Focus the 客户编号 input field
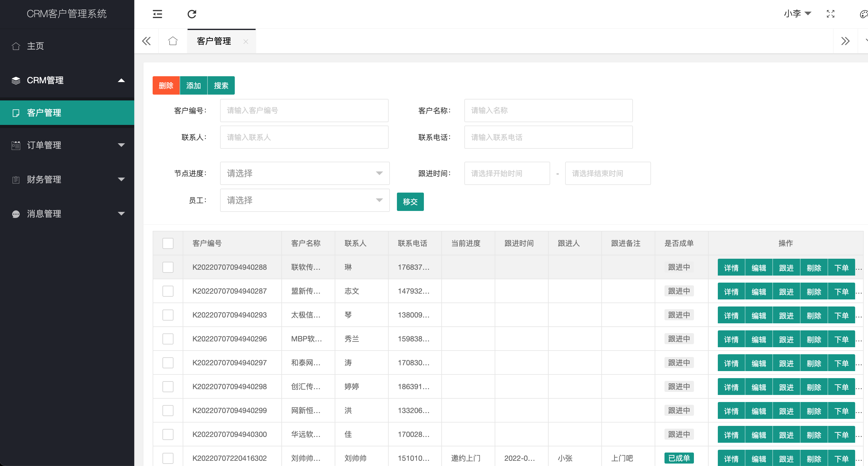868x466 pixels. pos(304,111)
